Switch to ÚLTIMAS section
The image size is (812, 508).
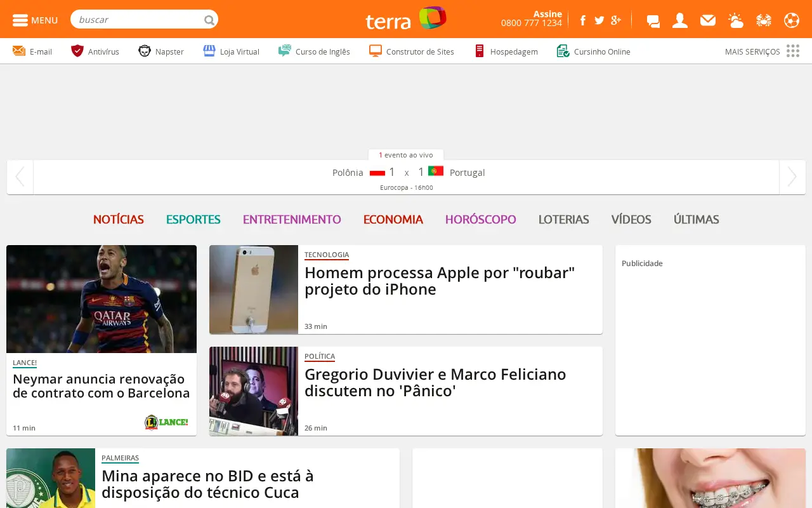[697, 220]
